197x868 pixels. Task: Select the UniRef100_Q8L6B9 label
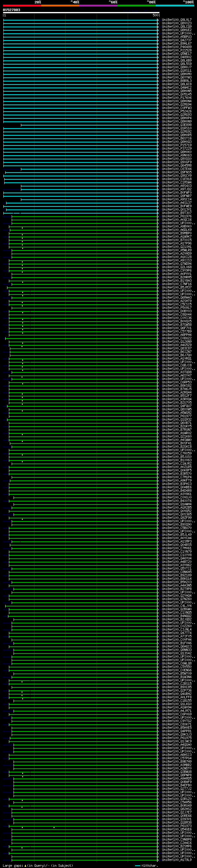pos(177,61)
